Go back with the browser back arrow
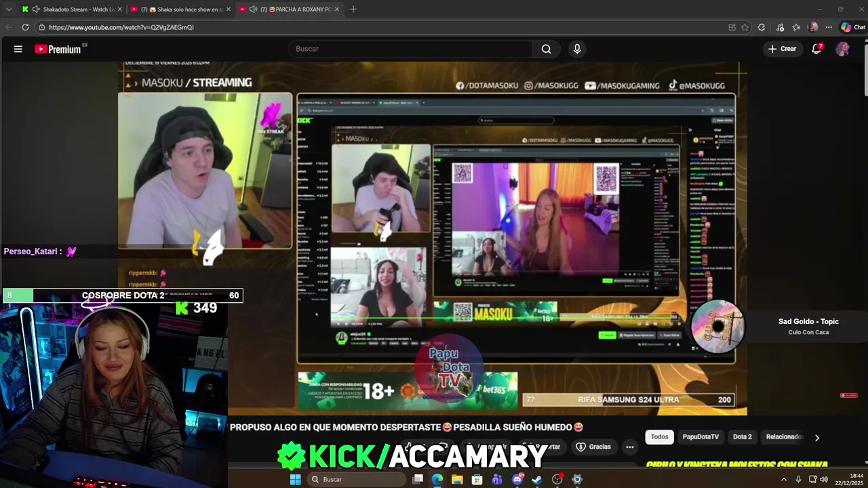 pos(9,27)
